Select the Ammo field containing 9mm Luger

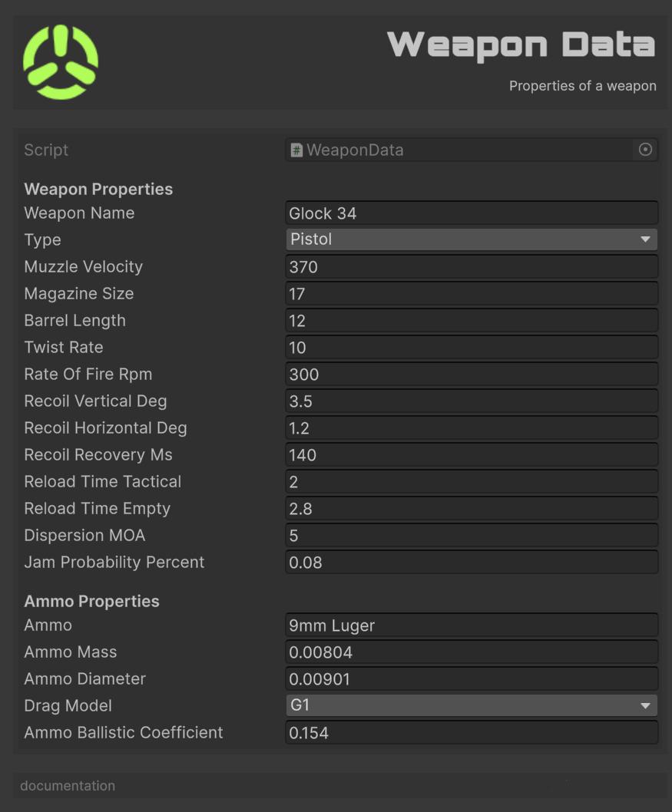pos(472,625)
